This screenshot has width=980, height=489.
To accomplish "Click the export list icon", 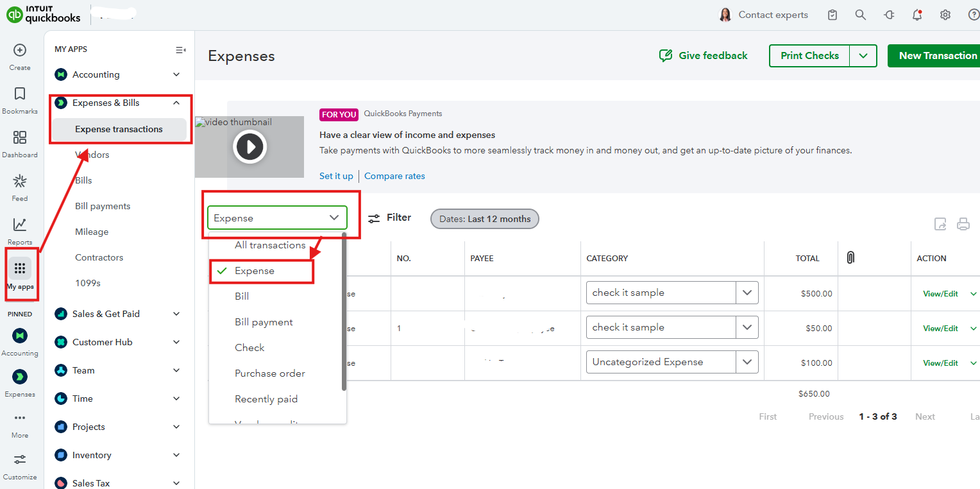I will point(940,224).
